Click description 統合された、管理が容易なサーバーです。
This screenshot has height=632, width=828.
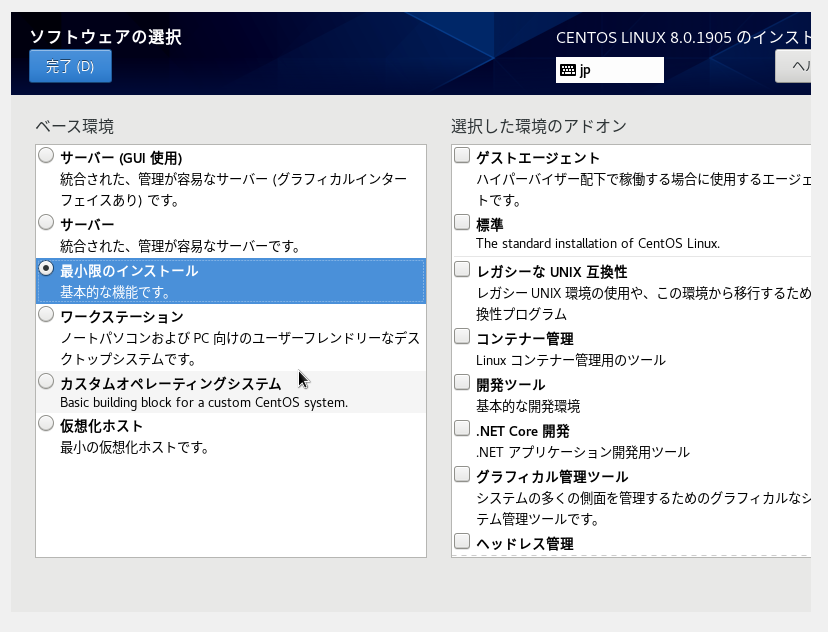click(x=180, y=246)
